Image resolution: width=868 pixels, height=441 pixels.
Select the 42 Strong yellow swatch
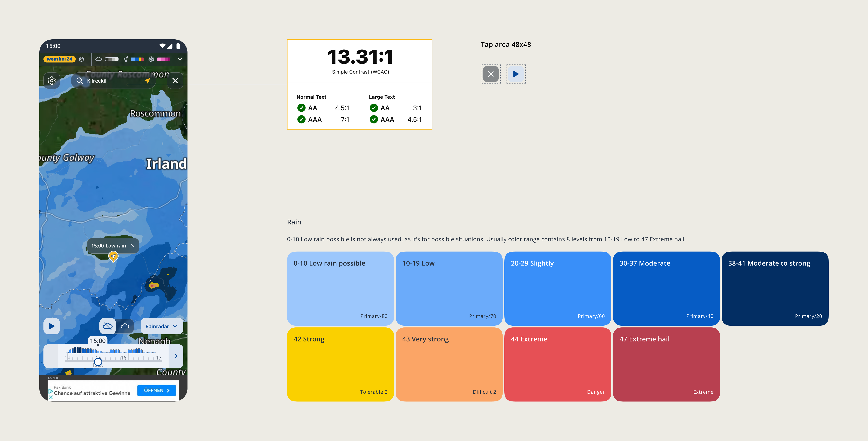(340, 364)
